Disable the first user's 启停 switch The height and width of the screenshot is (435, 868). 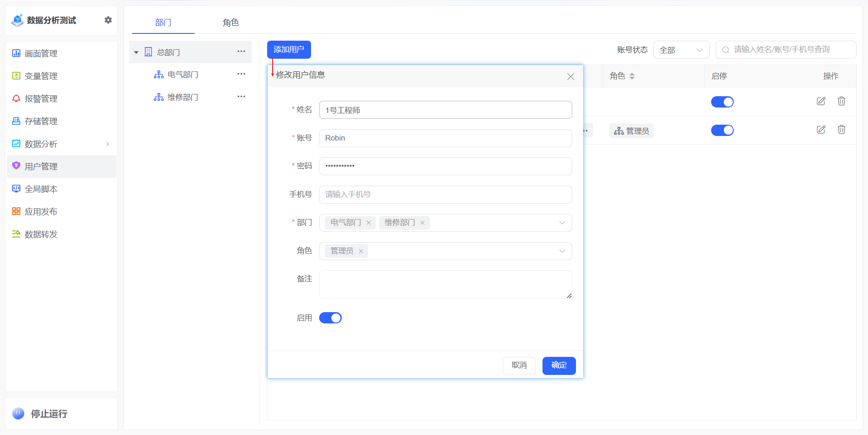tap(722, 102)
